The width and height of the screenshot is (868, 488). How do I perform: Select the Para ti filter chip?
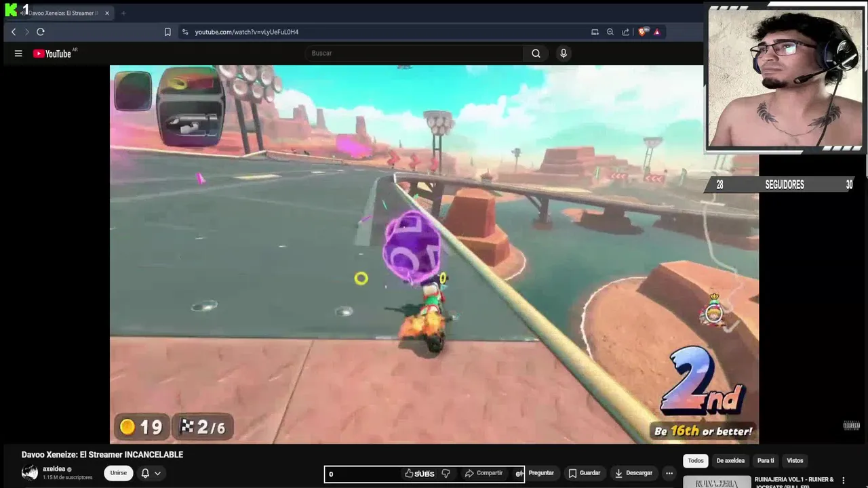pos(766,461)
